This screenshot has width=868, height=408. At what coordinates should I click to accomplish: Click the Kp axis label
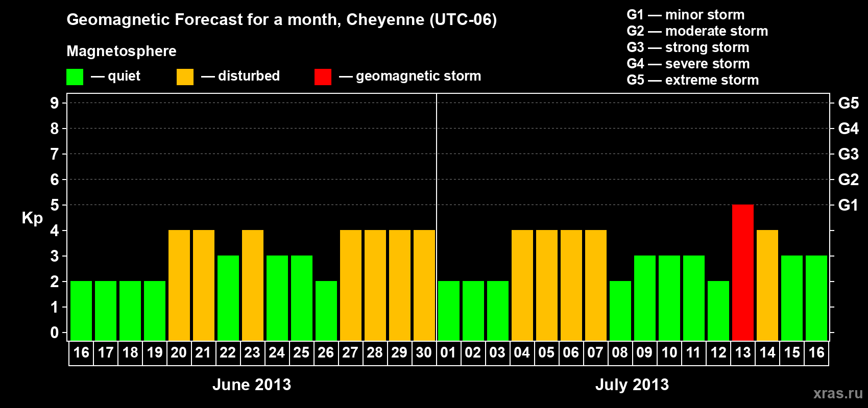[x=32, y=218]
